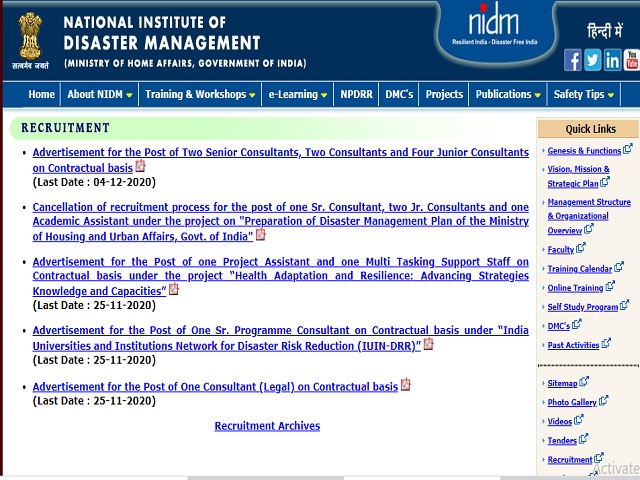Click the Indian national emblem logo
Image resolution: width=640 pixels, height=480 pixels.
tap(30, 40)
